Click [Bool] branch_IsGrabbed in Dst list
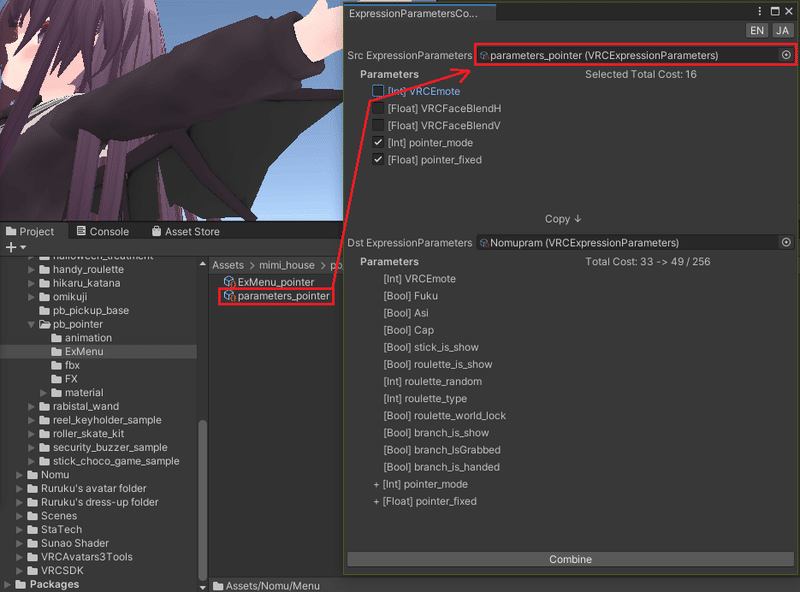Screen dimensions: 800x592 coord(442,450)
